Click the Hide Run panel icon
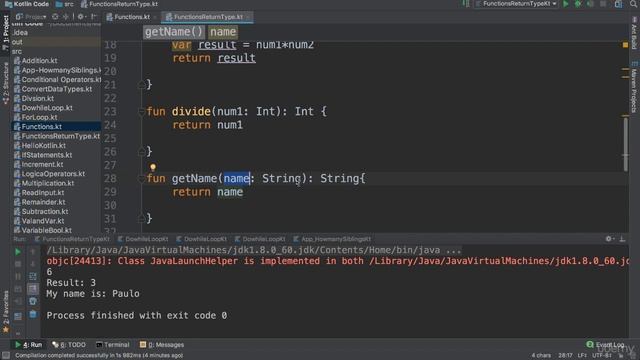 622,239
